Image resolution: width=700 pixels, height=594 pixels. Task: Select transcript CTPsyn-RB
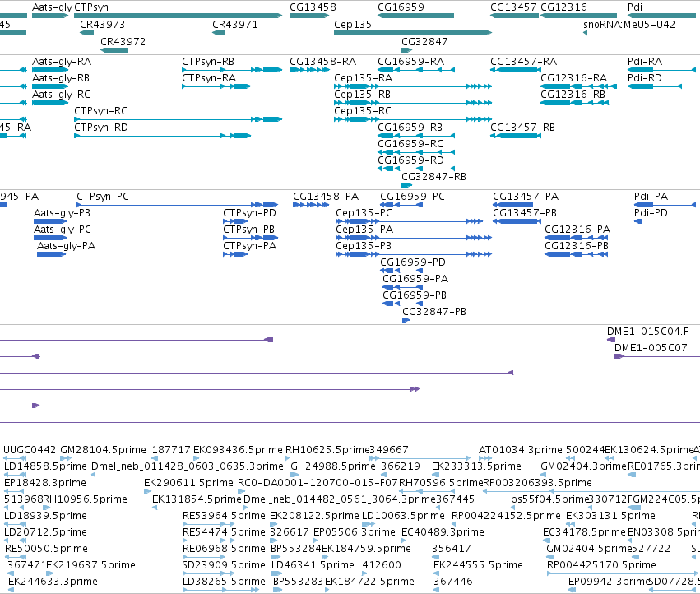click(208, 62)
